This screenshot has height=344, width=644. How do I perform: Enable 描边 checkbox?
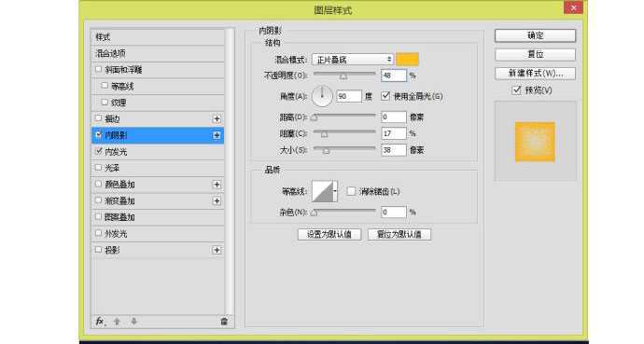99,118
